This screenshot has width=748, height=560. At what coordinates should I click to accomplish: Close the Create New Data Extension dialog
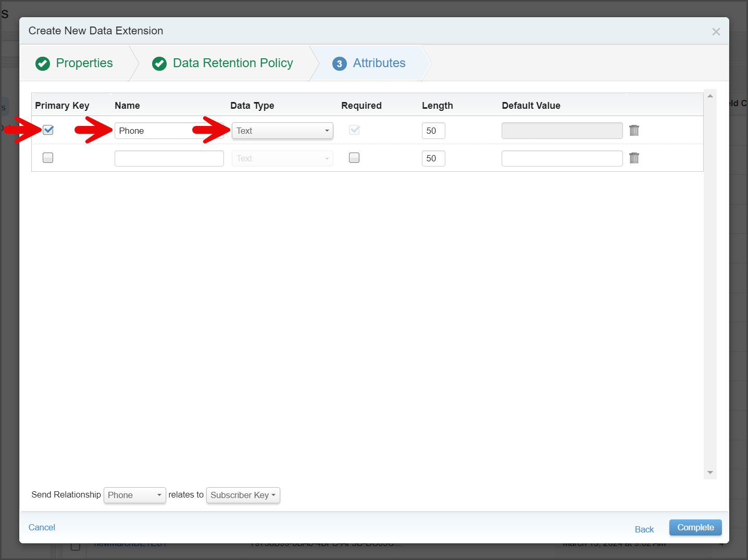click(x=716, y=32)
